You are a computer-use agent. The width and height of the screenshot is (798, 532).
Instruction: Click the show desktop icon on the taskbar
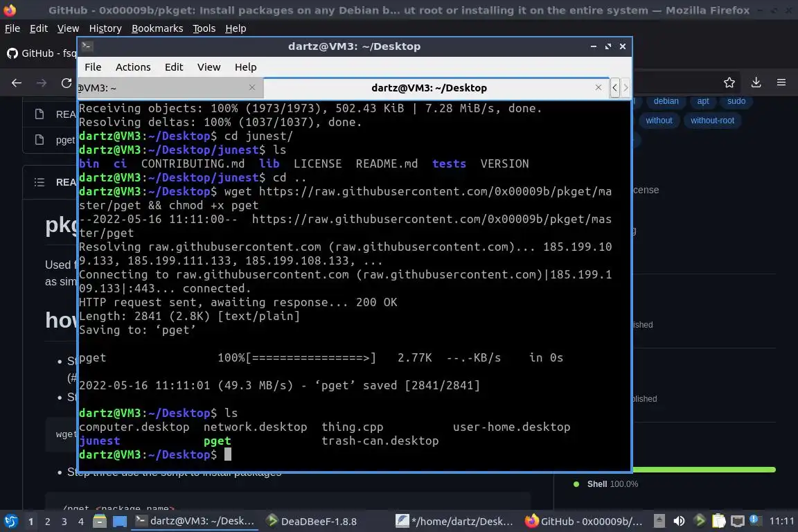point(120,522)
